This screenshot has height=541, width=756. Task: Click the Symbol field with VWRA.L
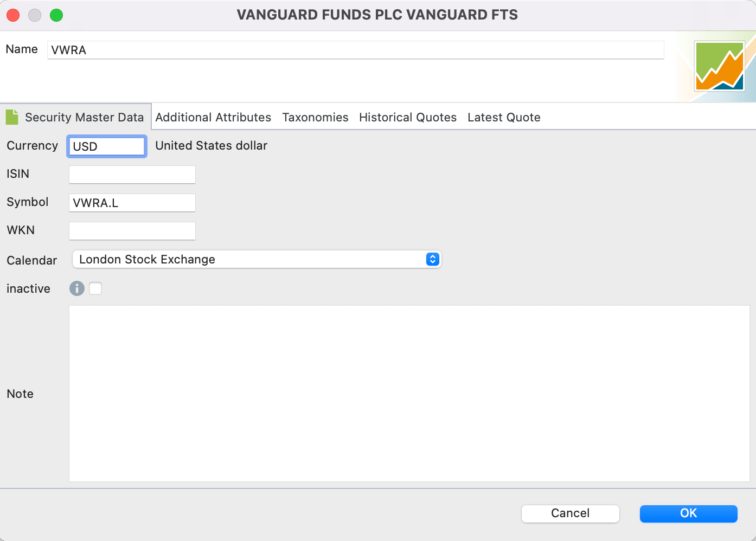(132, 203)
